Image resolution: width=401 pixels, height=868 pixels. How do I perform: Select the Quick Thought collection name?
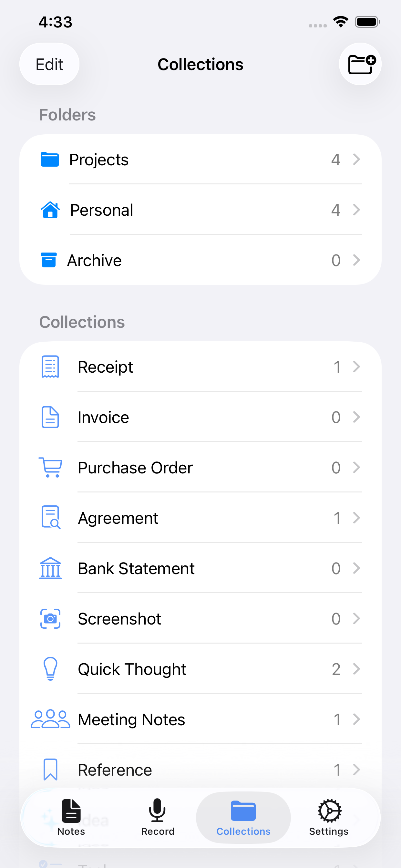(132, 669)
